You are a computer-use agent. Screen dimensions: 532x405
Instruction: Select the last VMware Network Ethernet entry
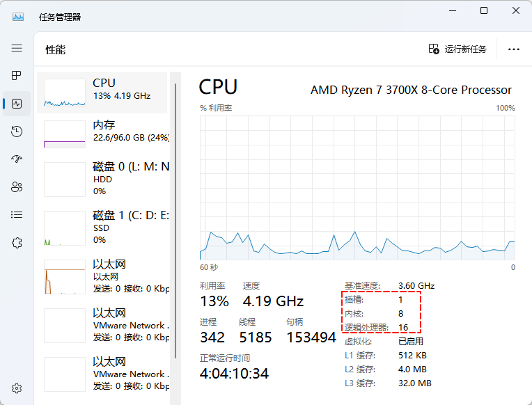(x=104, y=374)
